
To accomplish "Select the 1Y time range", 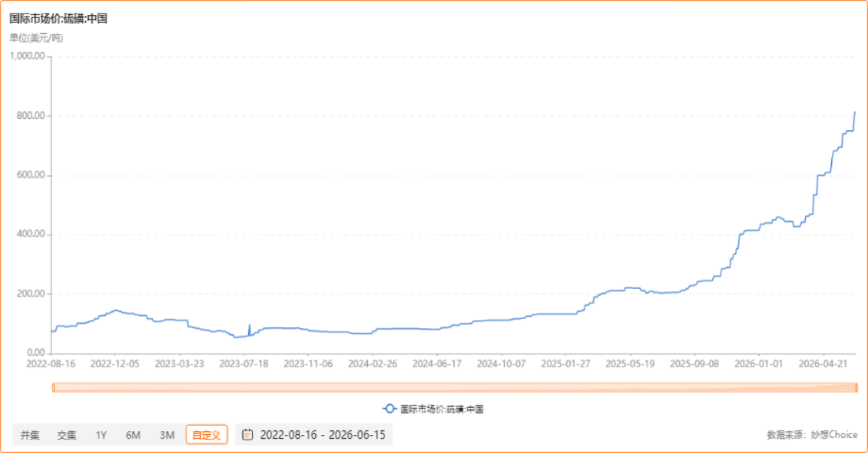I will coord(101,435).
